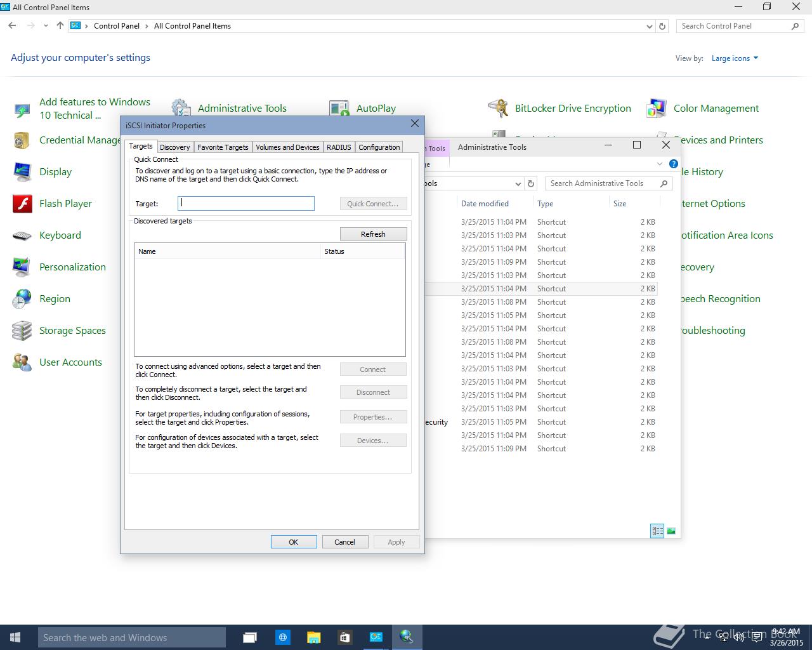Click the Windows Start button
Screen dimensions: 812x650
(x=15, y=637)
